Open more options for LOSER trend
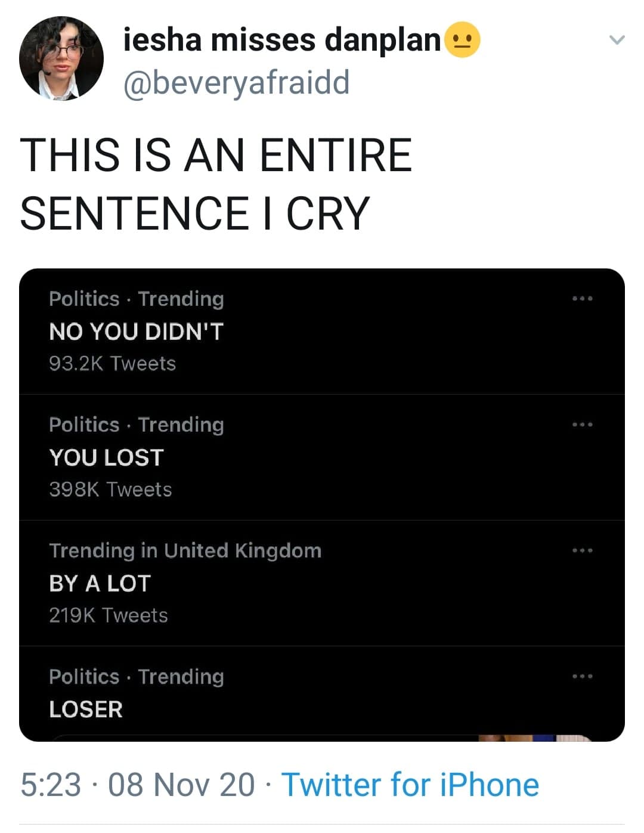The height and width of the screenshot is (833, 644). pyautogui.click(x=582, y=676)
